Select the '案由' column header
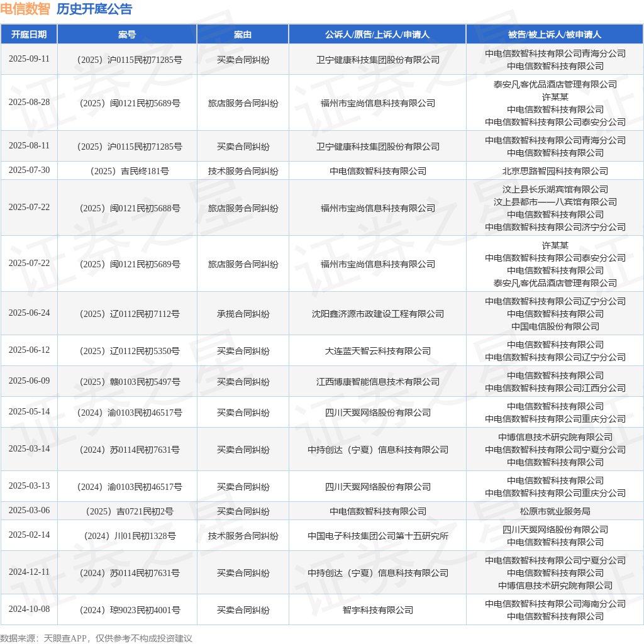The image size is (644, 644). tap(243, 35)
